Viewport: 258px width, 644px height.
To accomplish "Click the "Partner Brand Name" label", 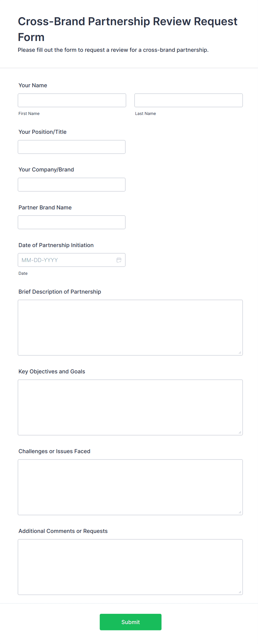I will (45, 207).
